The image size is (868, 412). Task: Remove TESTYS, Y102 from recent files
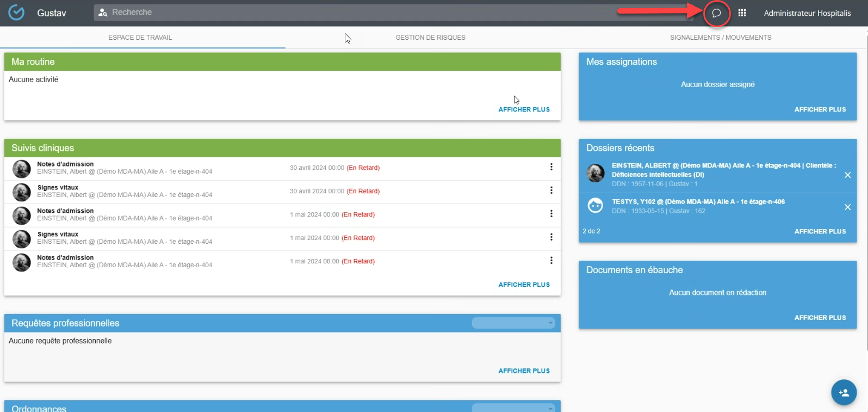(x=847, y=207)
